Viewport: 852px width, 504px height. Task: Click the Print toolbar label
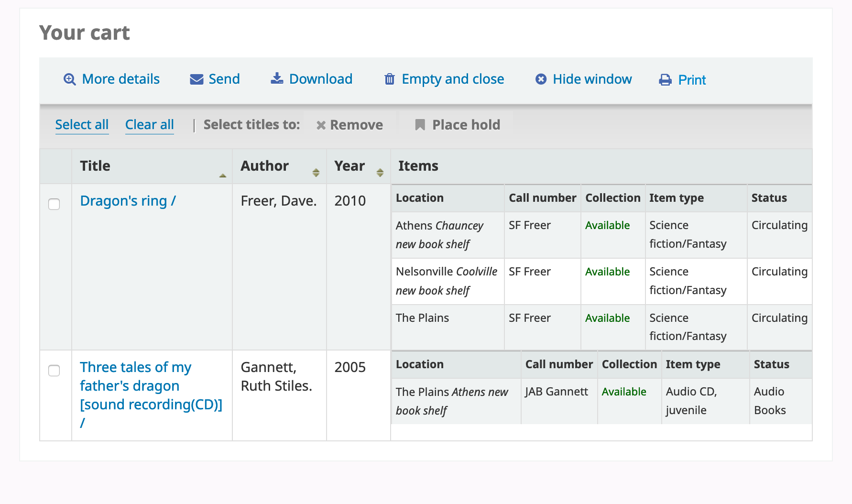click(691, 80)
